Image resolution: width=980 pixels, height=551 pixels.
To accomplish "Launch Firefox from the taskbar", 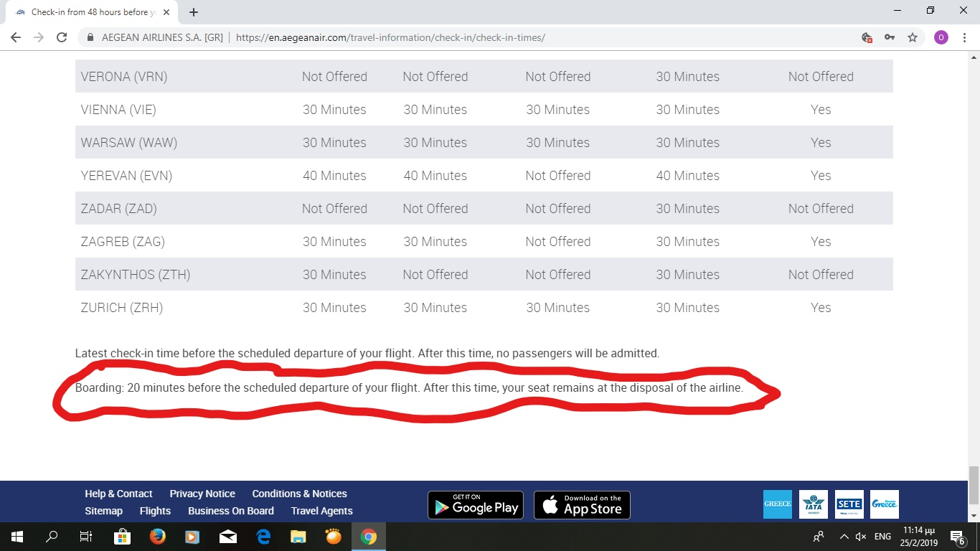I will (157, 537).
